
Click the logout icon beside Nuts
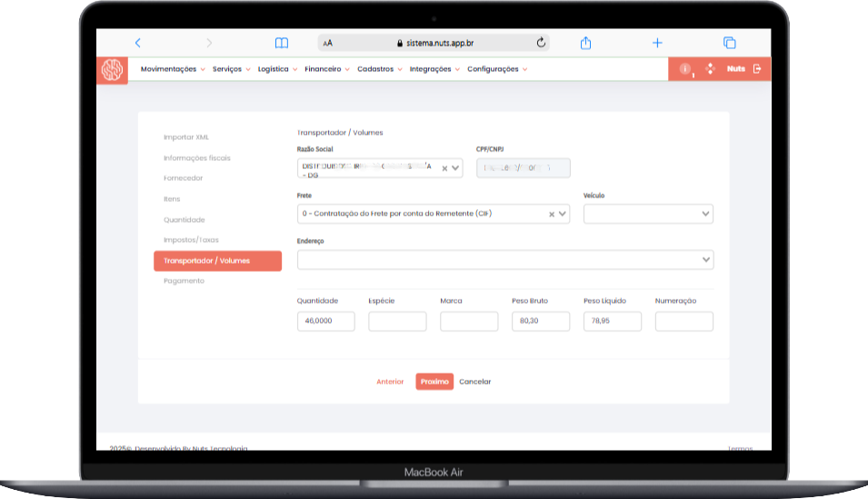(x=757, y=69)
